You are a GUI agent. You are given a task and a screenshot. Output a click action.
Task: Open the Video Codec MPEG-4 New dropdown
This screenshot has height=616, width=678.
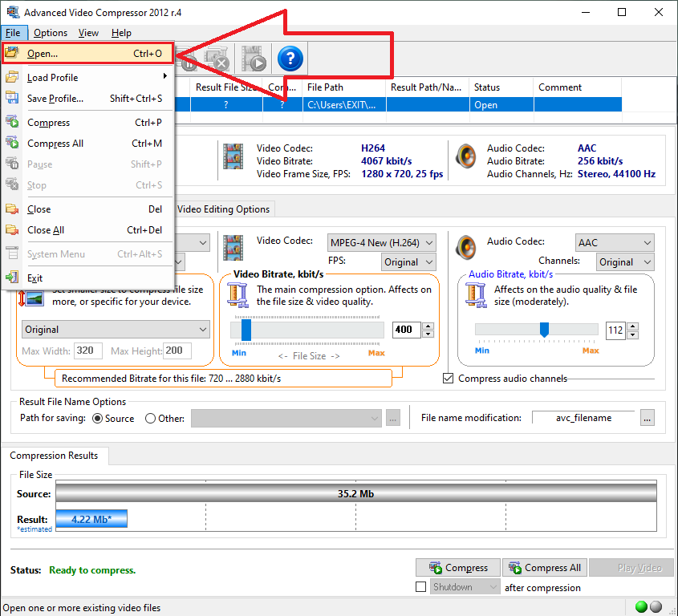[381, 242]
